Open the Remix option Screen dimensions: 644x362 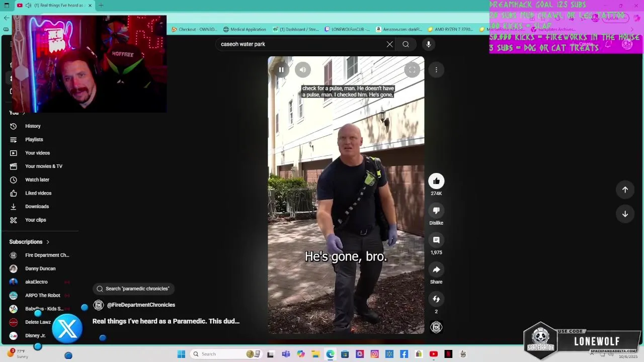(436, 299)
